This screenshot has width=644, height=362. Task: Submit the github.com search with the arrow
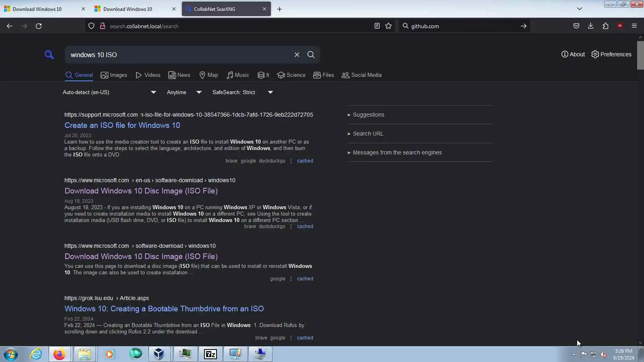(524, 26)
